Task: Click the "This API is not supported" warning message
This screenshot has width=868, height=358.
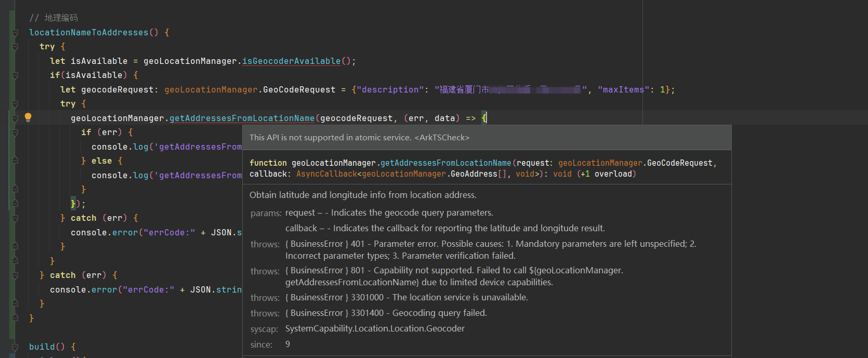Action: pos(330,138)
